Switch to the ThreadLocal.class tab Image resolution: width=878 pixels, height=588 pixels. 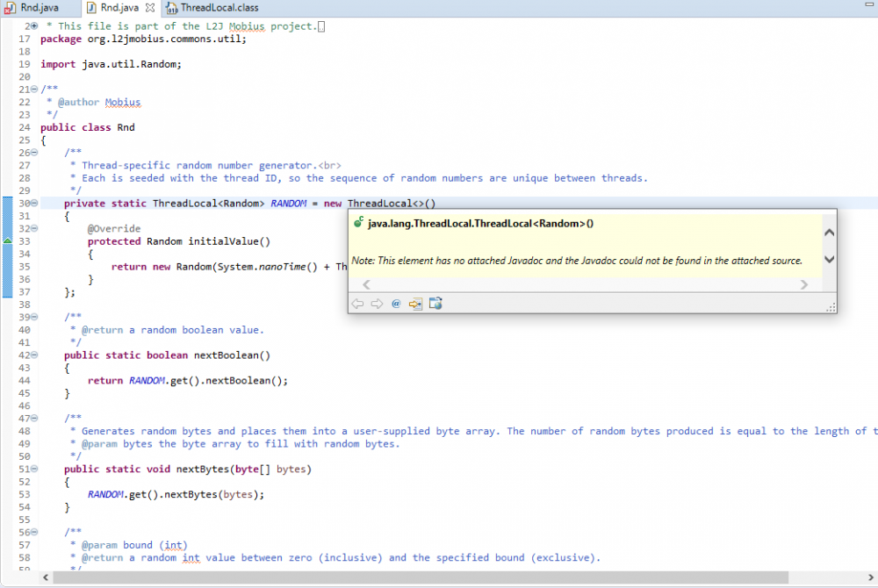coord(218,8)
